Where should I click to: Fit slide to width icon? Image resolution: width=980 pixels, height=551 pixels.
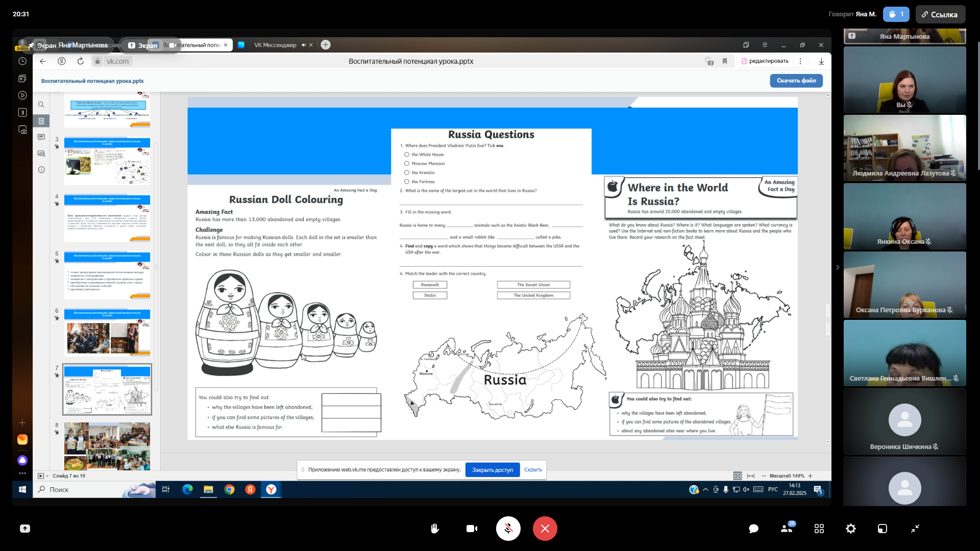coord(751,476)
